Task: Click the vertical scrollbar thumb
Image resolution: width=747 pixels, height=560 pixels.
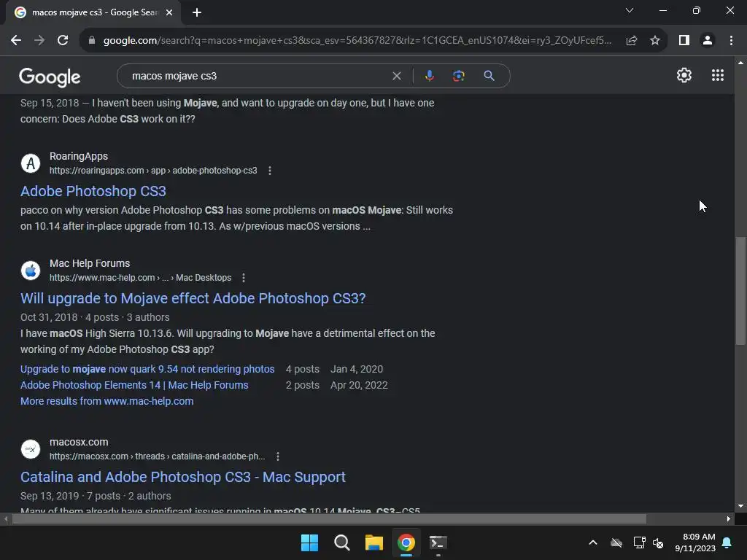Action: [740, 290]
